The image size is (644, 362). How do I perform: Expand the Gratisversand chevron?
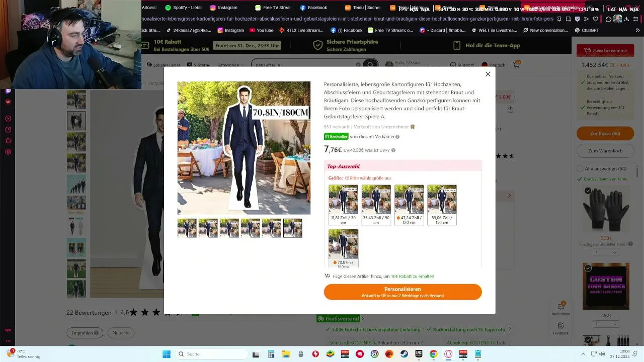[x=363, y=318]
